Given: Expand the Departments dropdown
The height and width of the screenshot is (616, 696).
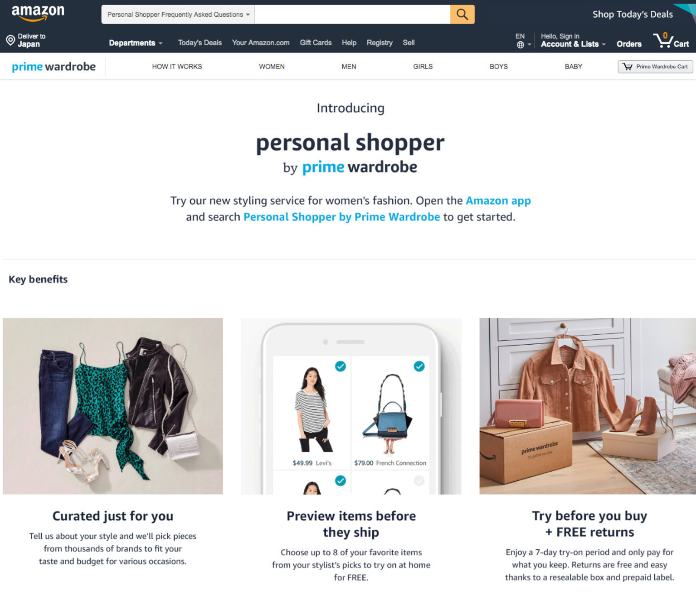Looking at the screenshot, I should click(136, 43).
